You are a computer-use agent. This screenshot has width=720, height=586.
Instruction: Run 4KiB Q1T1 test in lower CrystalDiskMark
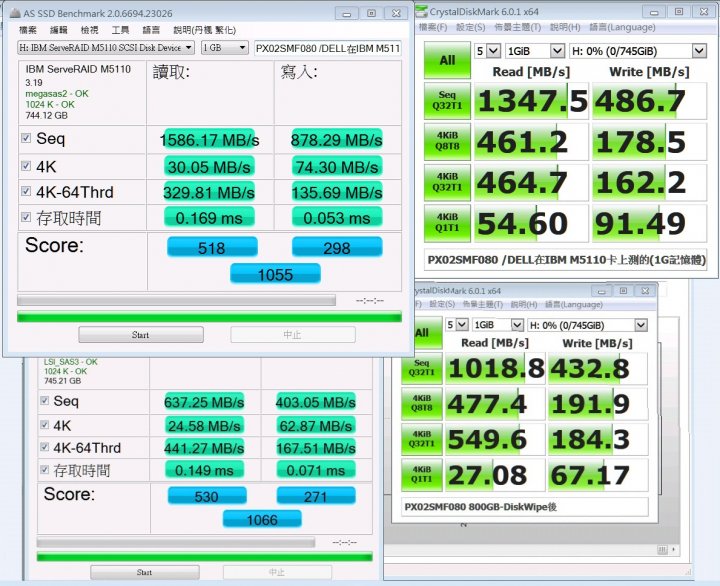[x=422, y=475]
